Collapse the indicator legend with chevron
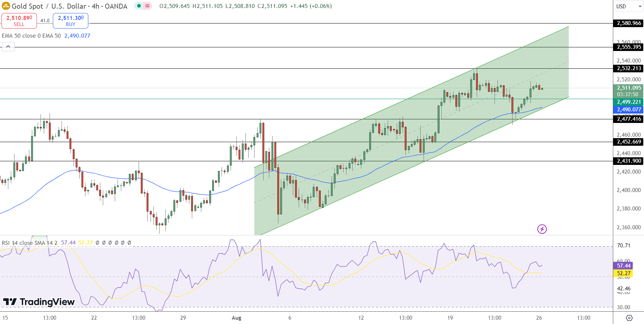The image size is (644, 324). [8, 47]
